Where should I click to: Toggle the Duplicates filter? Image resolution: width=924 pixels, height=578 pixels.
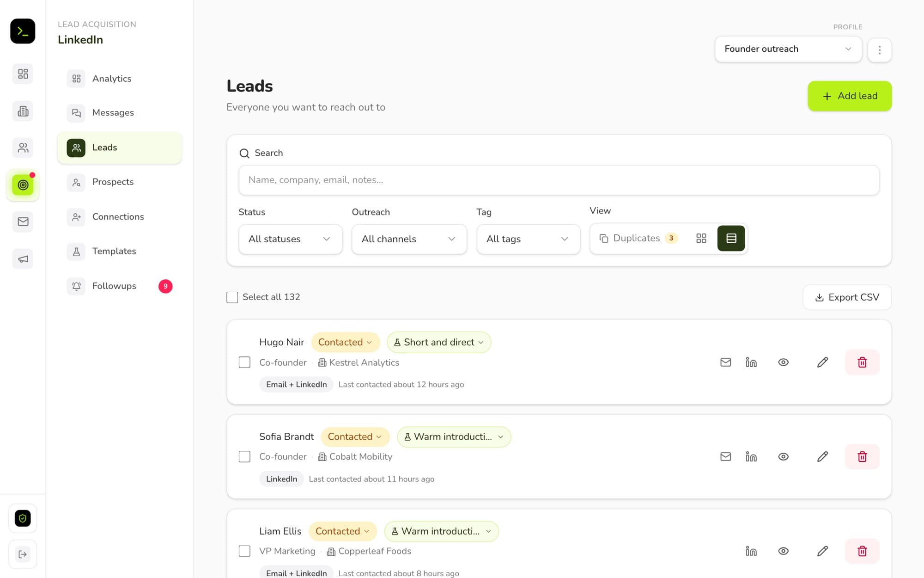point(638,238)
